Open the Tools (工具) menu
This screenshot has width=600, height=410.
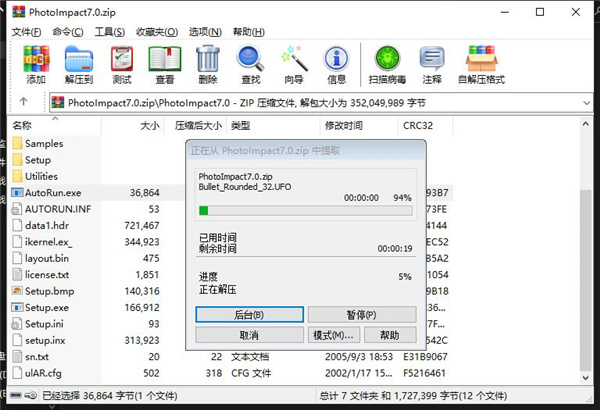coord(110,32)
